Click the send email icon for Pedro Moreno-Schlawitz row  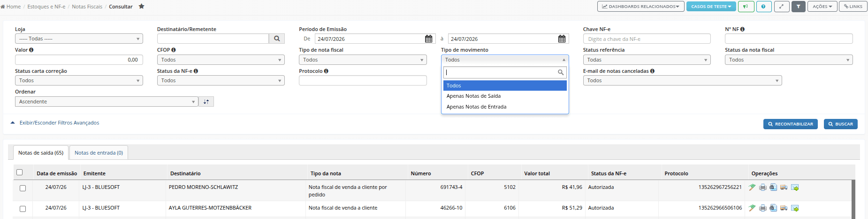[795, 188]
